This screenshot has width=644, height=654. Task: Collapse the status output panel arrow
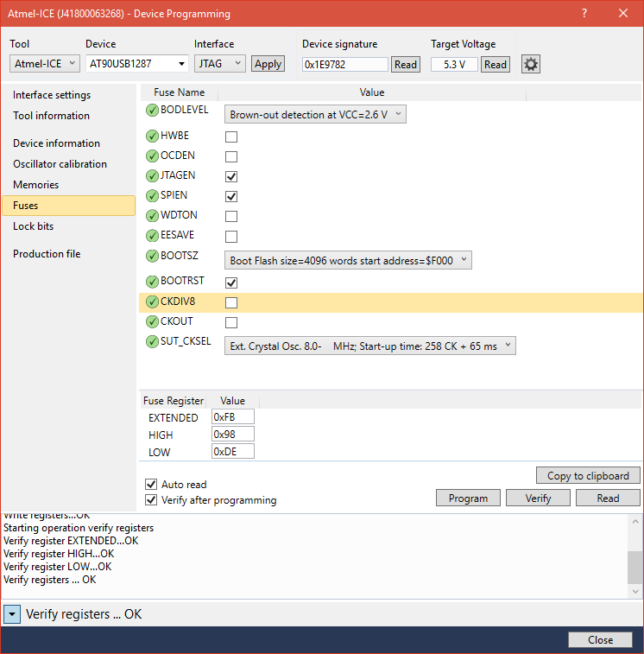(x=12, y=614)
